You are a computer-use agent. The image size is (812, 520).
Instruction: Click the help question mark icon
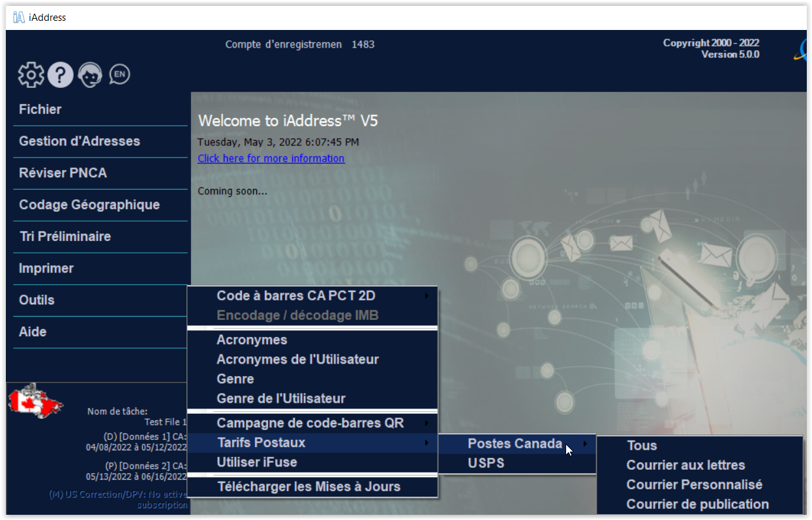pyautogui.click(x=60, y=75)
